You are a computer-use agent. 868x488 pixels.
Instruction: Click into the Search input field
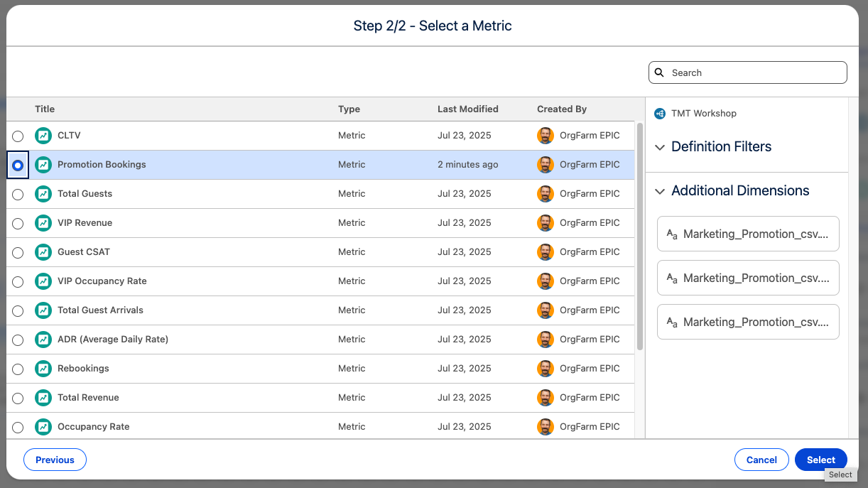[754, 72]
